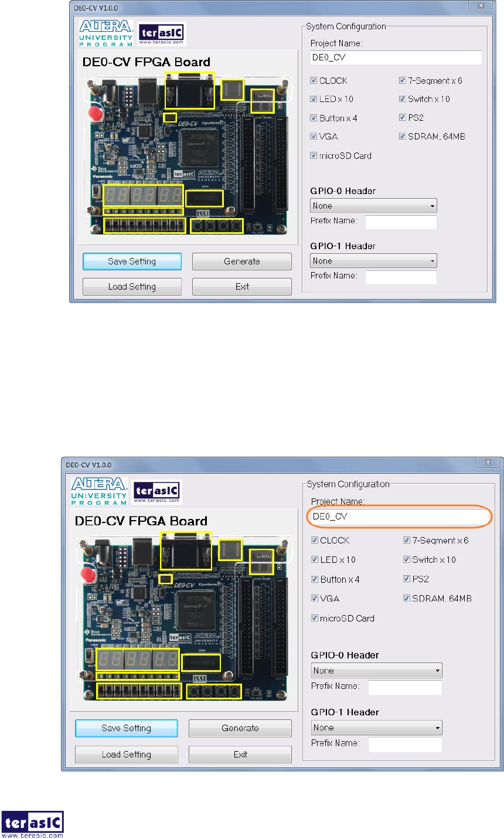The width and height of the screenshot is (504, 839).
Task: Click GPIO-1 Prefix Name field, lower window
Action: pyautogui.click(x=405, y=745)
